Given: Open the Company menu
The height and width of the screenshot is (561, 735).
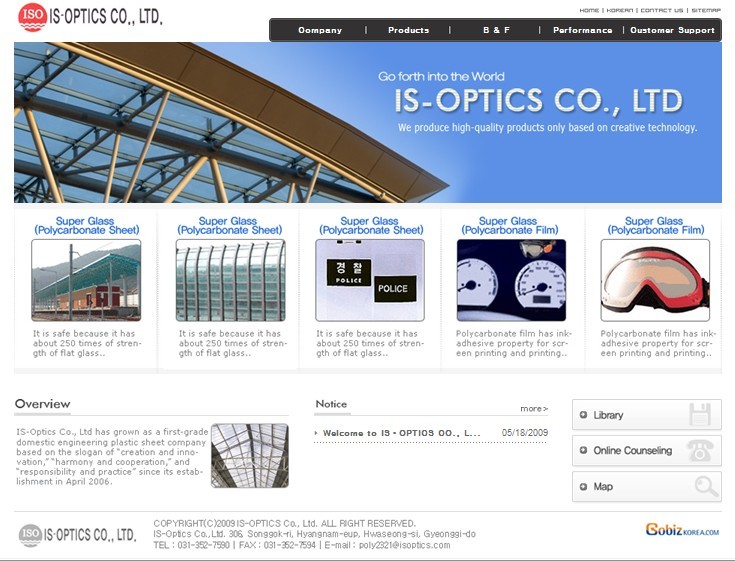Looking at the screenshot, I should [x=320, y=30].
